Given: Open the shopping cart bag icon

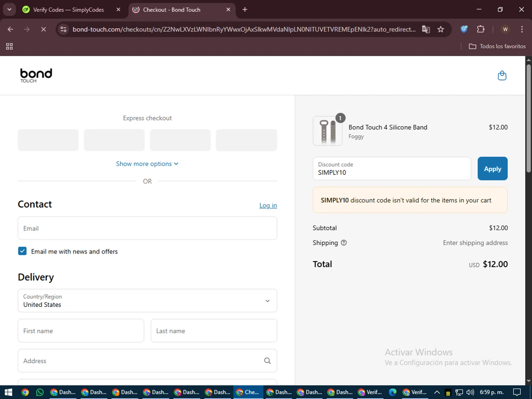Looking at the screenshot, I should click(x=502, y=76).
